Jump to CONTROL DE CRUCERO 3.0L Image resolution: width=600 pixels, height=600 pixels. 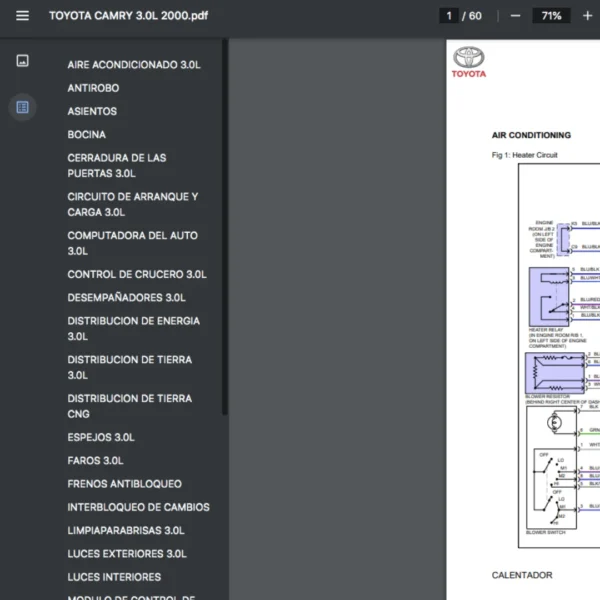137,274
